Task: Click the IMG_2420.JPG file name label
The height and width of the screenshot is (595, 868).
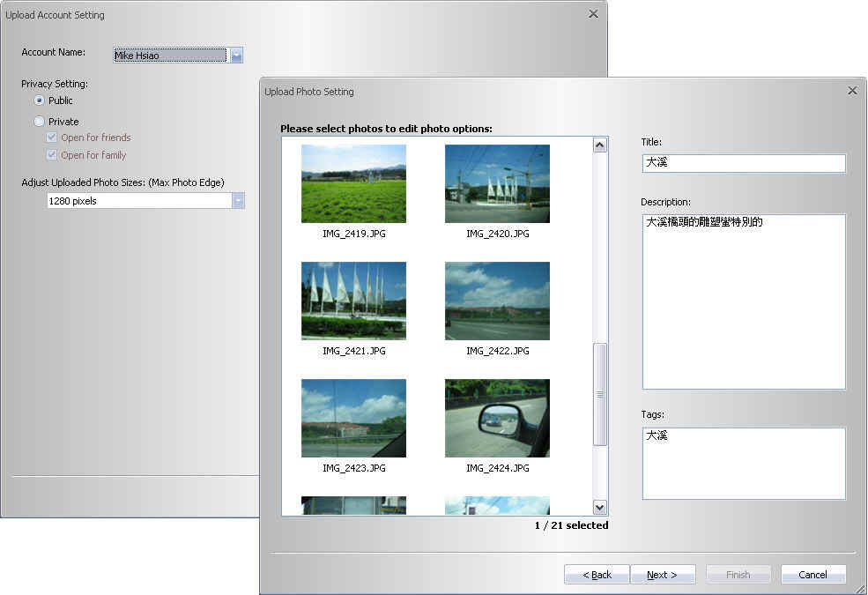Action: click(x=498, y=234)
